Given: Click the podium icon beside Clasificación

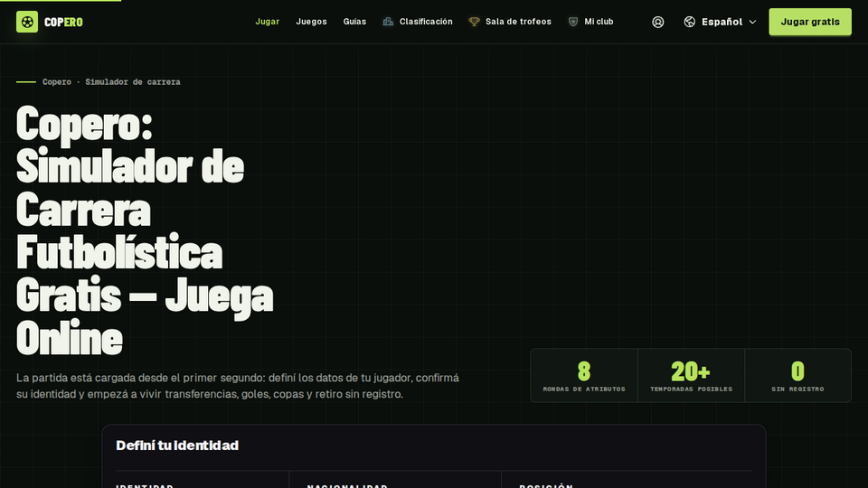Looking at the screenshot, I should coord(388,22).
